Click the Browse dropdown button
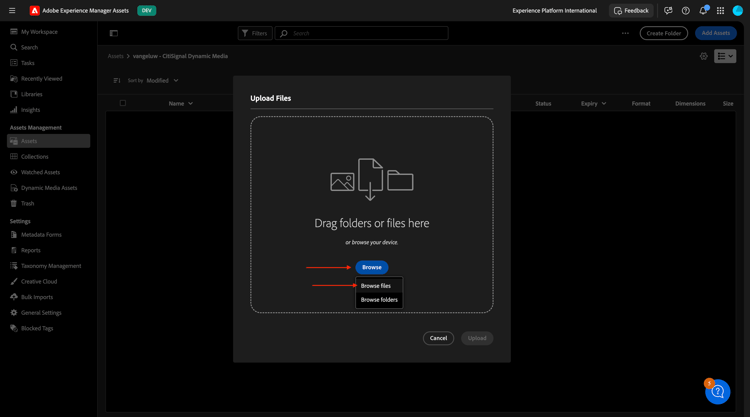This screenshot has width=750, height=417. [x=372, y=267]
